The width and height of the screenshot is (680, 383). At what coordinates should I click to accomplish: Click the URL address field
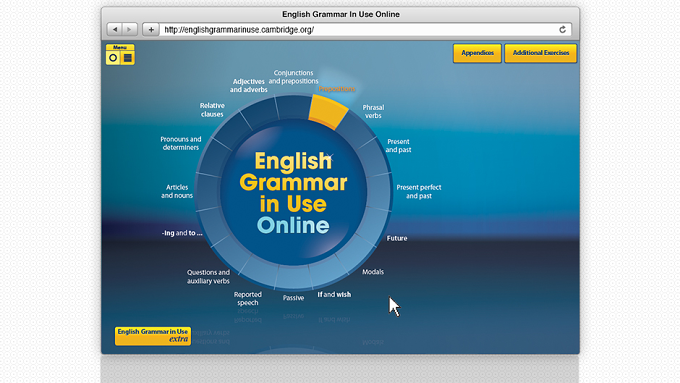[365, 29]
